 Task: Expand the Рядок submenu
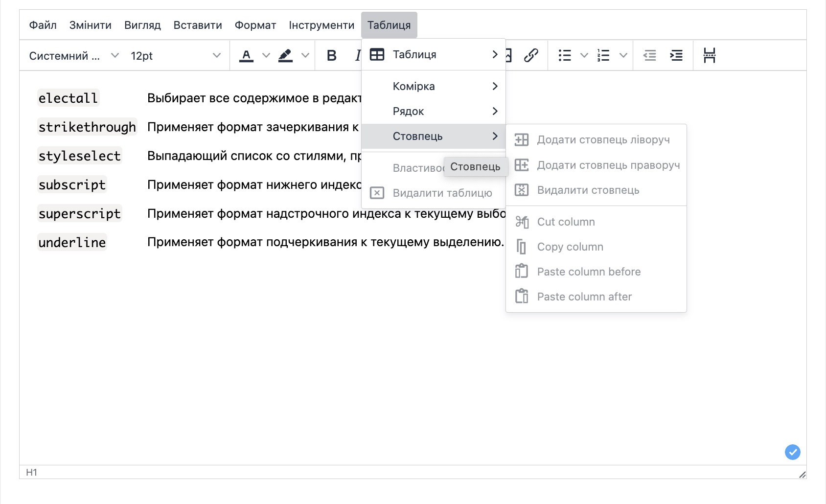[433, 112]
